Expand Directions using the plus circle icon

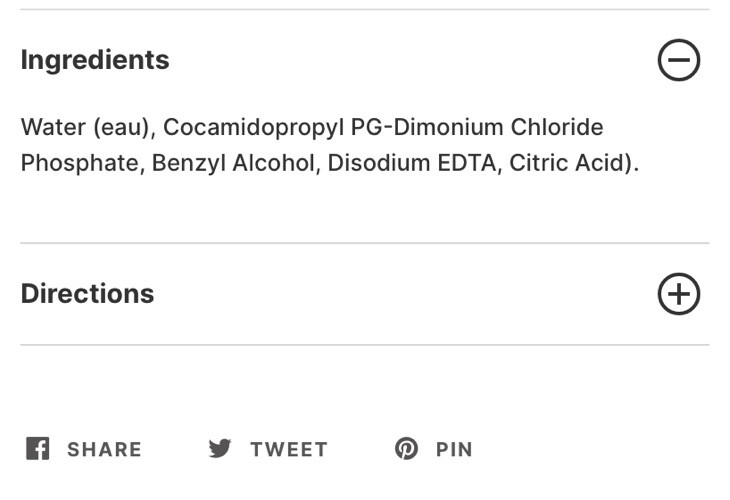click(679, 294)
